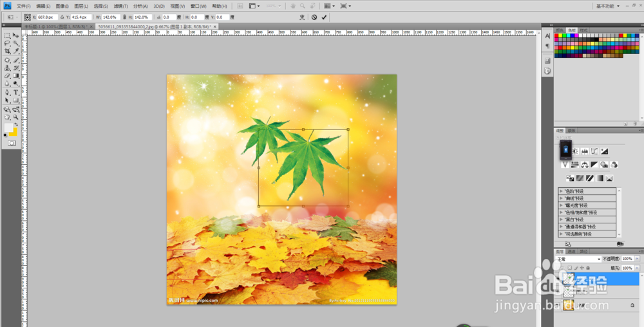Select the Rectangular Marquee tool

pos(6,35)
